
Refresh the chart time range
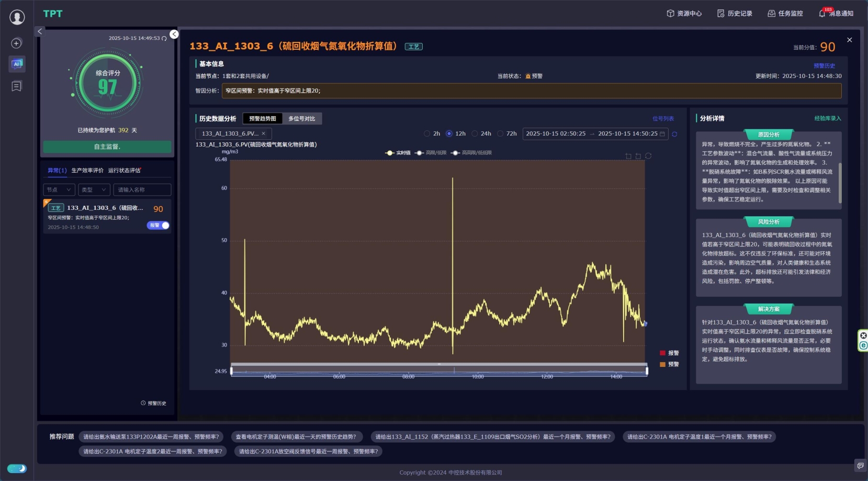(x=674, y=134)
